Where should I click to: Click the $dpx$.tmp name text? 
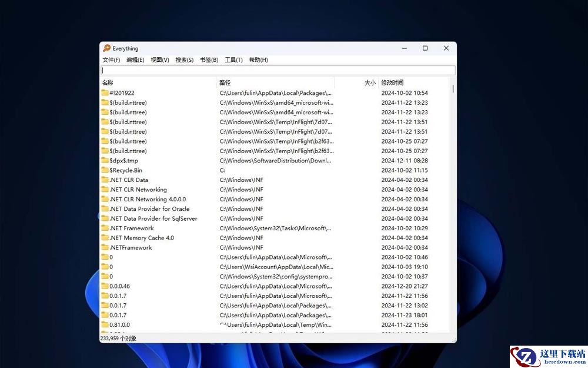123,161
